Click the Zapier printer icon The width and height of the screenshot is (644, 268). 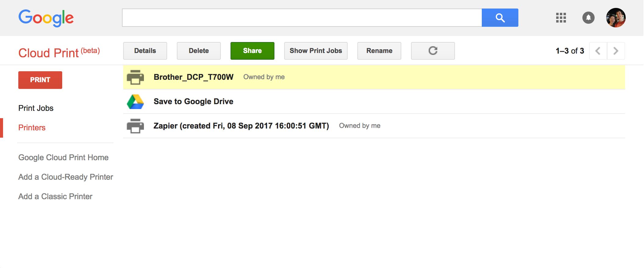tap(135, 126)
